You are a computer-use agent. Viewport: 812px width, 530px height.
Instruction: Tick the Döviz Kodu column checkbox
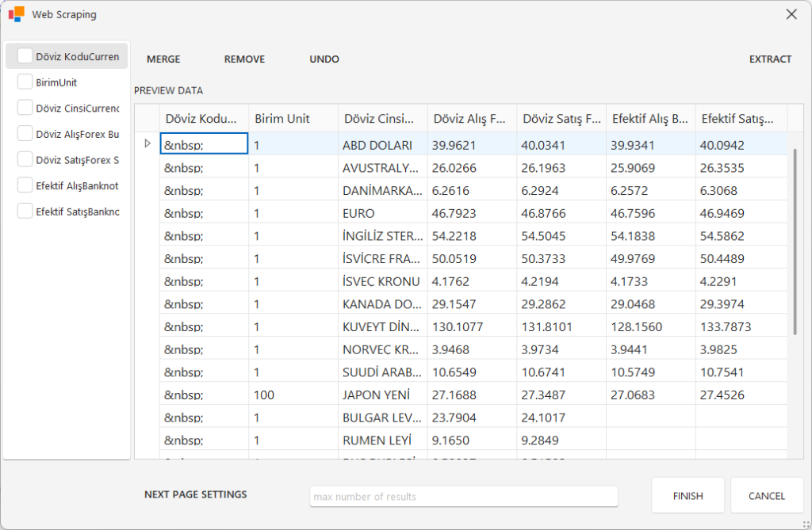coord(25,56)
